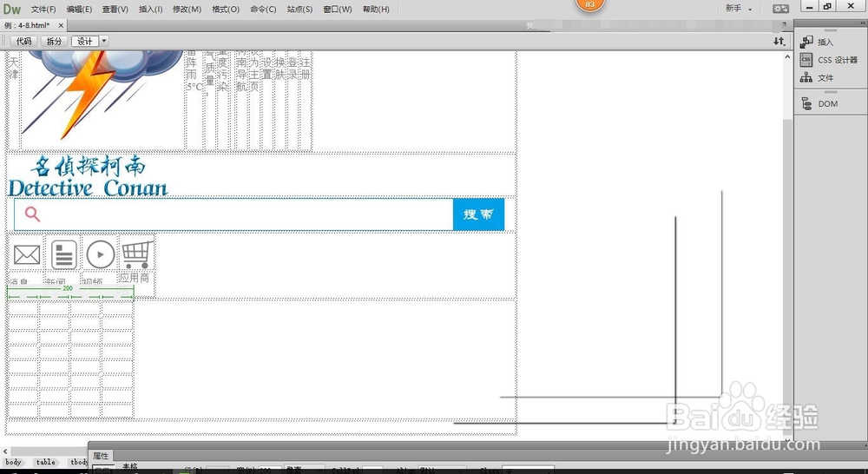This screenshot has height=474, width=868.
Task: Select the thunderstorm weather image
Action: point(102,95)
